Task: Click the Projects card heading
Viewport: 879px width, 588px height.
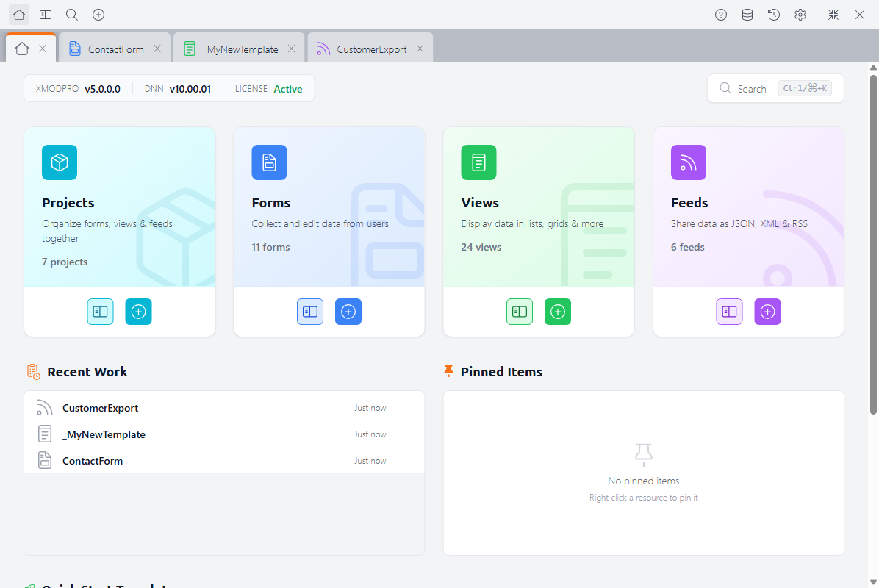Action: tap(68, 203)
